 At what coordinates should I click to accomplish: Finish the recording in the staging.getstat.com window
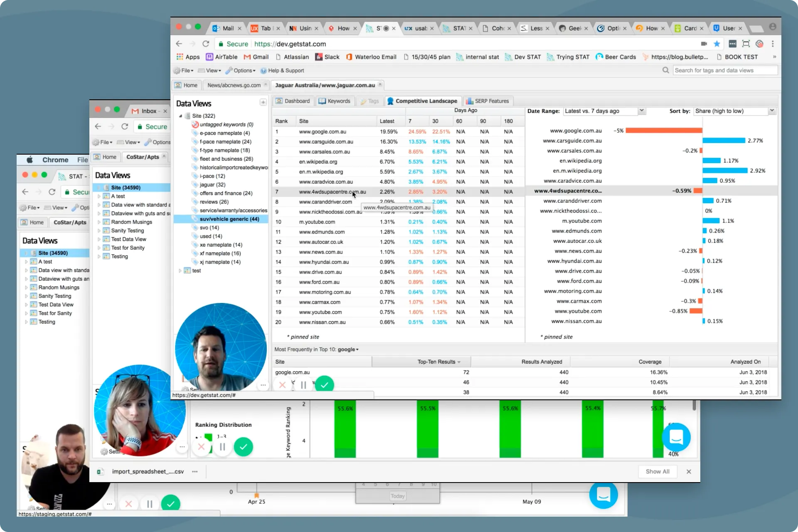coord(170,504)
